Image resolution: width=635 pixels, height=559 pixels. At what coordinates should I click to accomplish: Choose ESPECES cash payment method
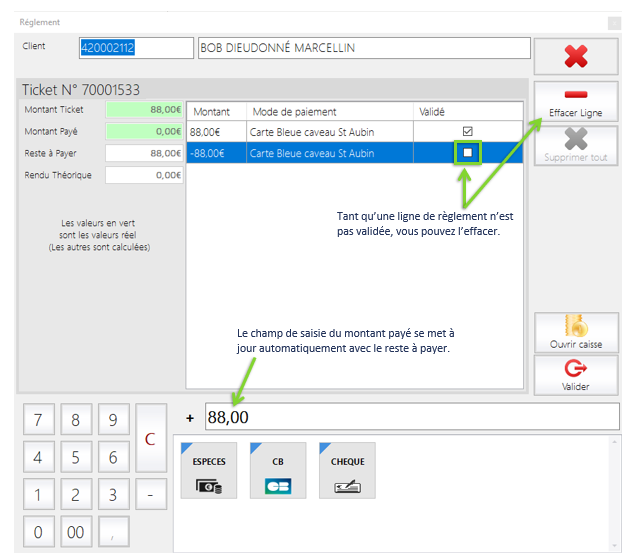coord(208,471)
